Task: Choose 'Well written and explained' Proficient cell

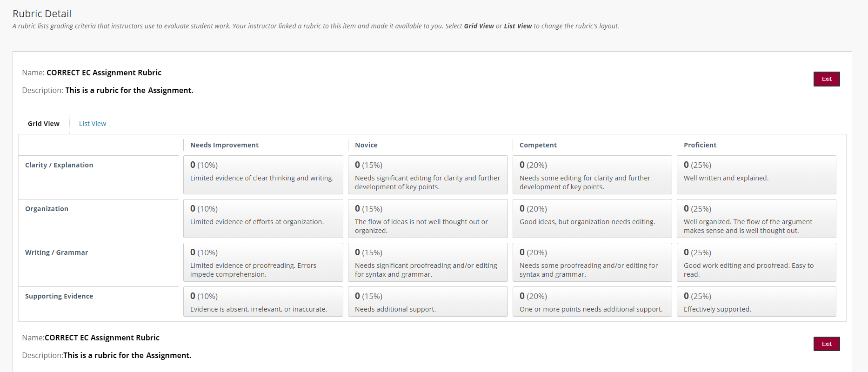Action: pyautogui.click(x=756, y=175)
